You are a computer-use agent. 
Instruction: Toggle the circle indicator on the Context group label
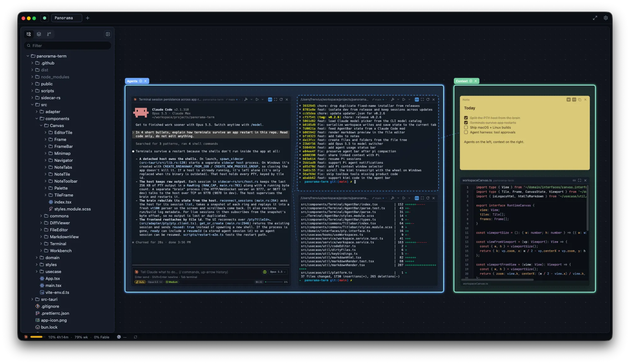pyautogui.click(x=471, y=81)
